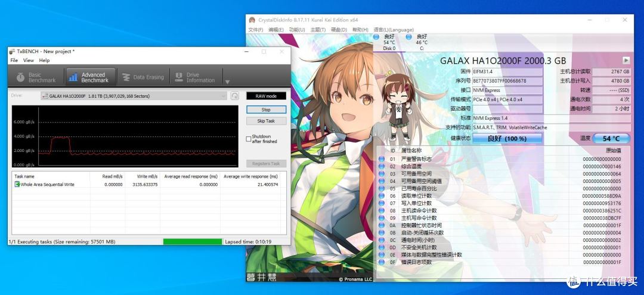Click the CrystalDiskInfo title bar app icon
The image size is (644, 295).
[x=252, y=20]
